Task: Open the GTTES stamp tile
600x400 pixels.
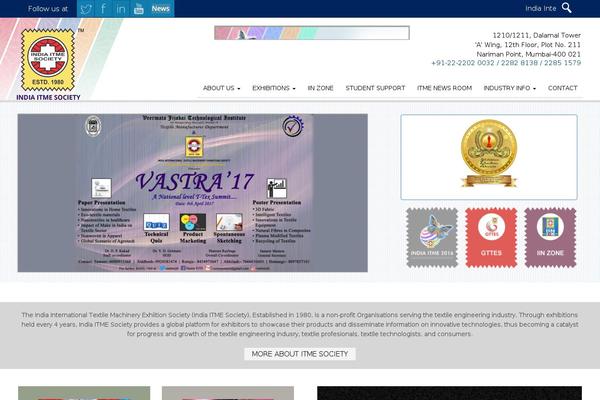Action: pos(491,238)
